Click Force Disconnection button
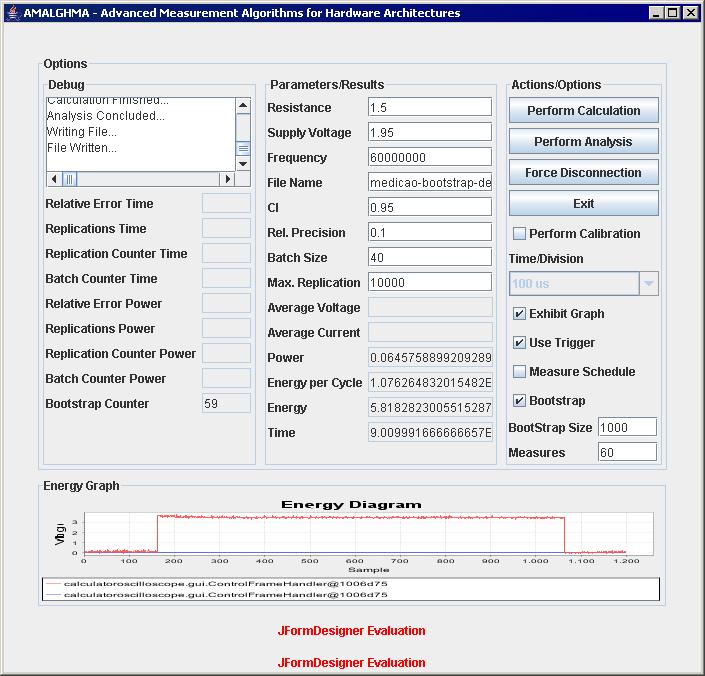705x676 pixels. tap(584, 172)
